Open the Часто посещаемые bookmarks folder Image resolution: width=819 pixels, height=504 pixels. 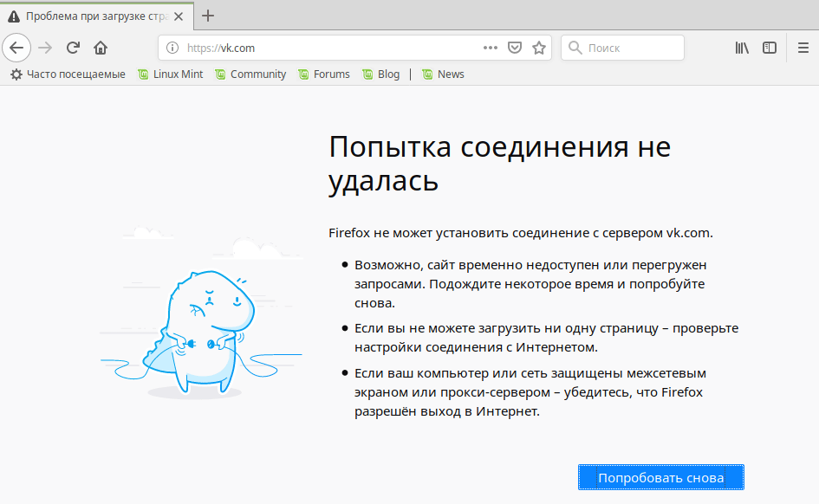click(68, 74)
